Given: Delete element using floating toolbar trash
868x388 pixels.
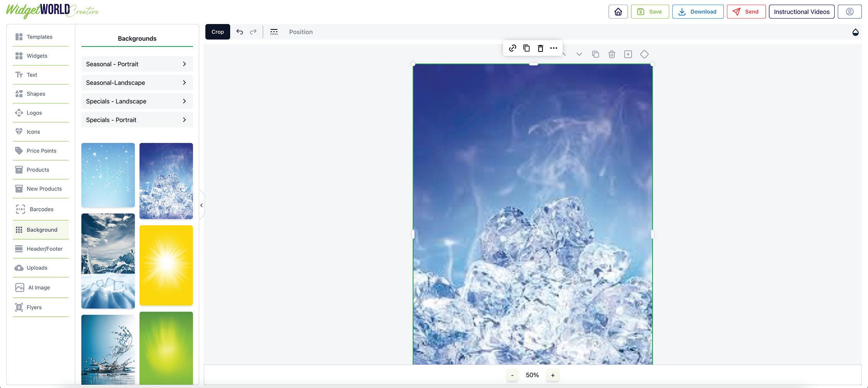Looking at the screenshot, I should point(541,48).
